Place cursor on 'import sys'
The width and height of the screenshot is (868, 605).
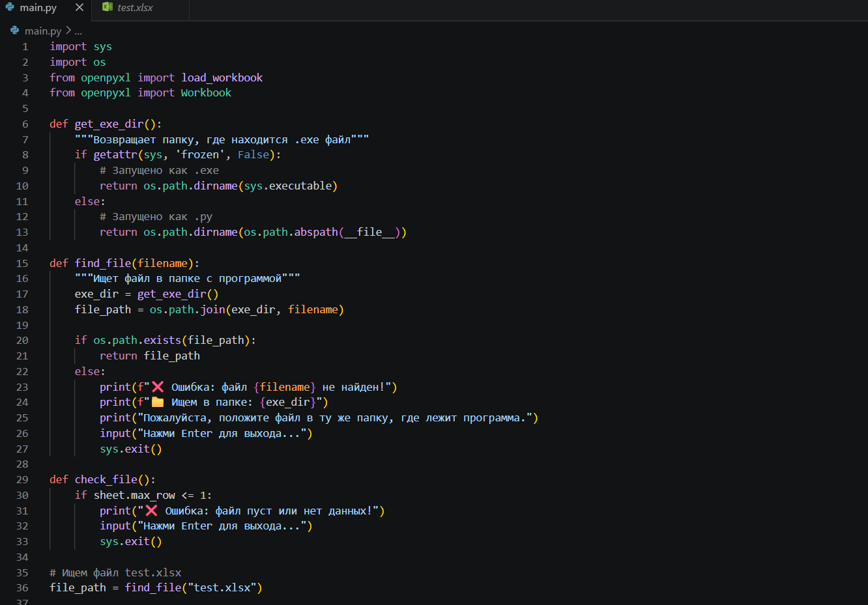click(81, 47)
